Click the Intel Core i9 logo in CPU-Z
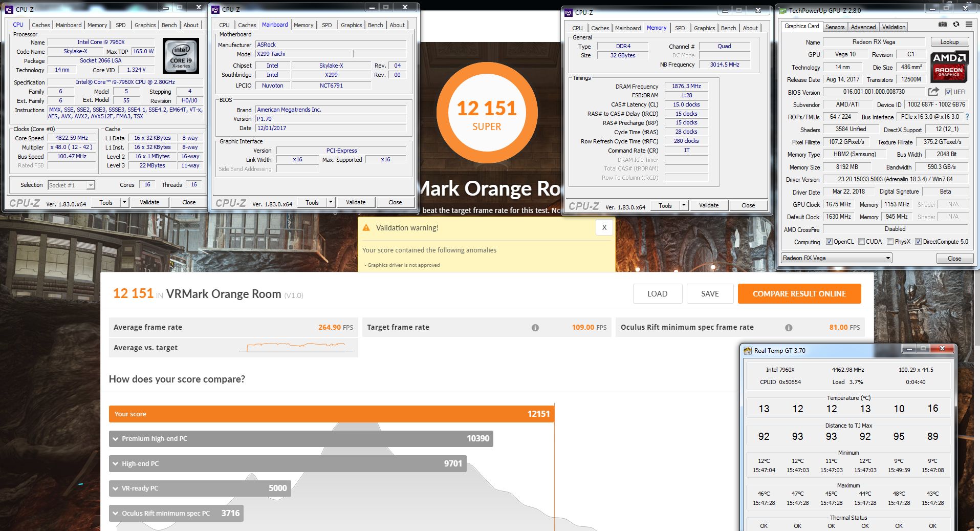This screenshot has width=980, height=531. (x=181, y=56)
